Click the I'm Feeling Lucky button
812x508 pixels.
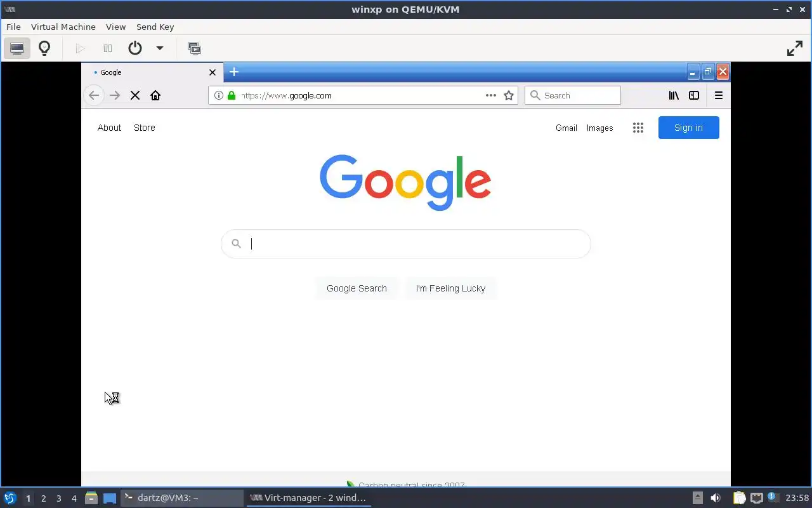450,288
